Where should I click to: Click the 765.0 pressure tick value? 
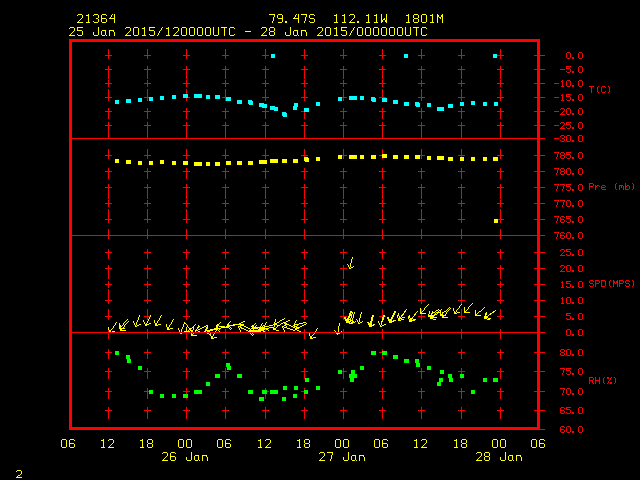[569, 220]
